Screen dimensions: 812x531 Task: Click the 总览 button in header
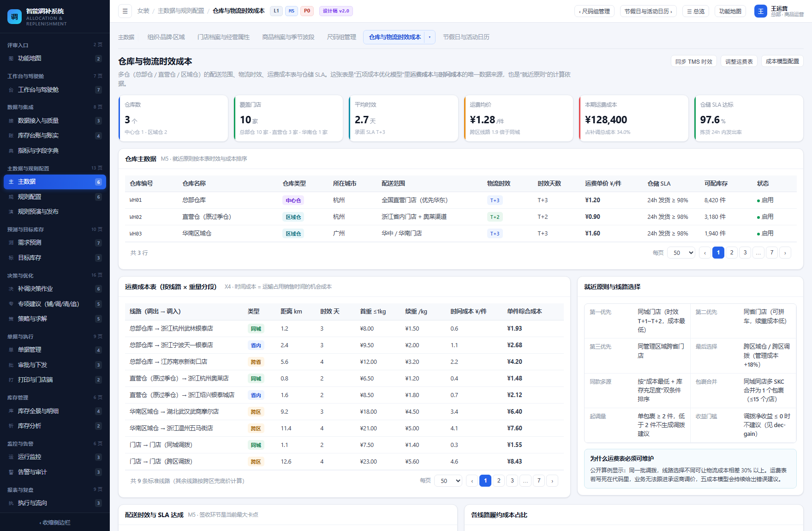696,11
